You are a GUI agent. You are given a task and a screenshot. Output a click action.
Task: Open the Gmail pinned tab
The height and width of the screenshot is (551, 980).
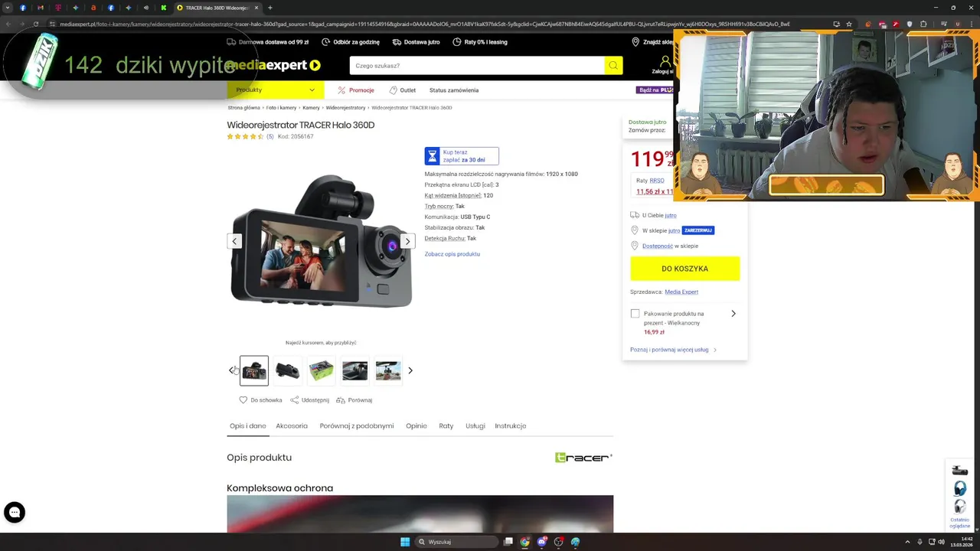pos(41,8)
